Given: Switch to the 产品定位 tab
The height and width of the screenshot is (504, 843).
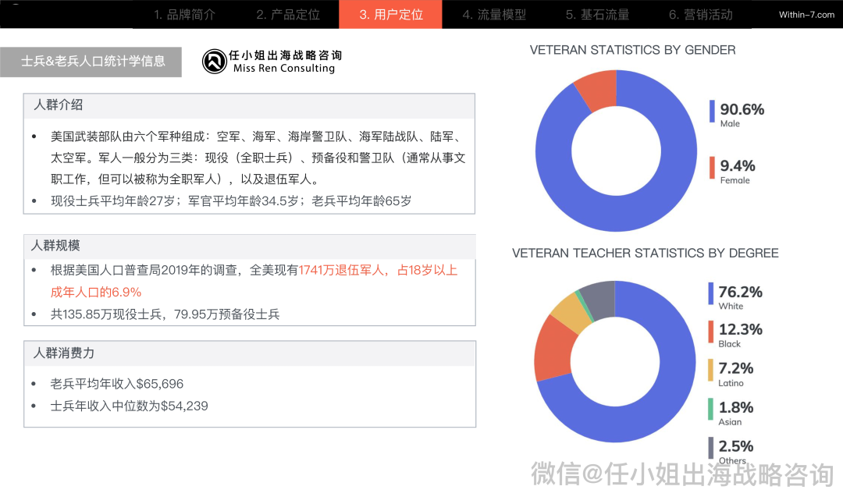Looking at the screenshot, I should coord(287,15).
